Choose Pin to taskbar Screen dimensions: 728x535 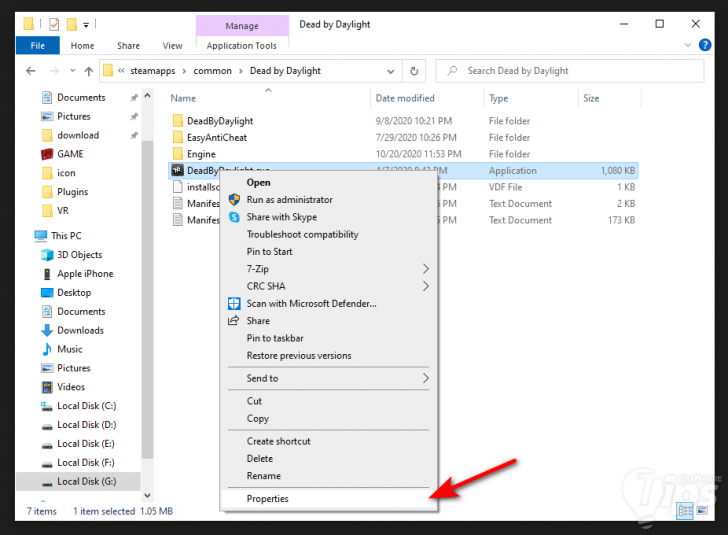pos(329,338)
